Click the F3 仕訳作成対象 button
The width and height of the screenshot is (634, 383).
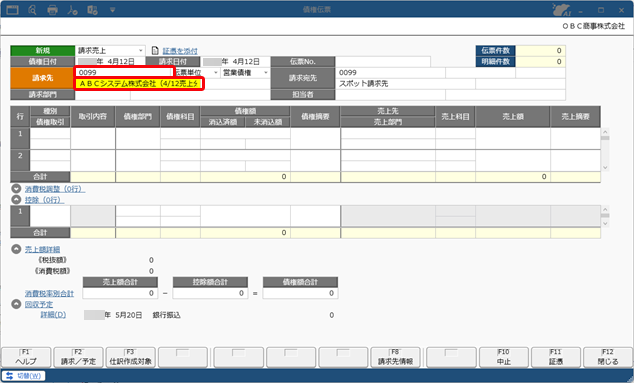click(x=131, y=357)
